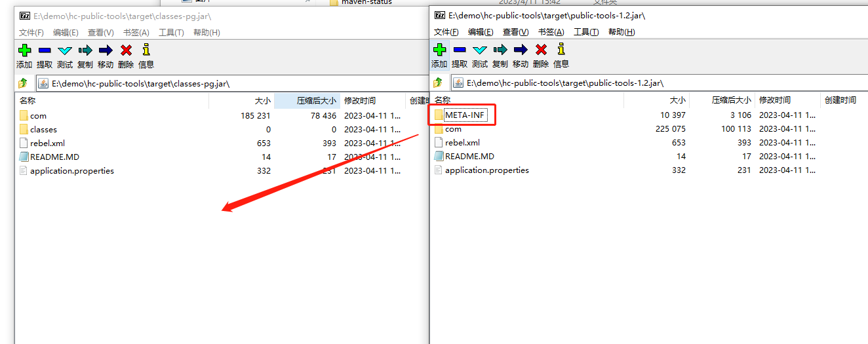Image resolution: width=868 pixels, height=344 pixels.
Task: Click address path field of classes-pg.jar window
Action: [231, 83]
